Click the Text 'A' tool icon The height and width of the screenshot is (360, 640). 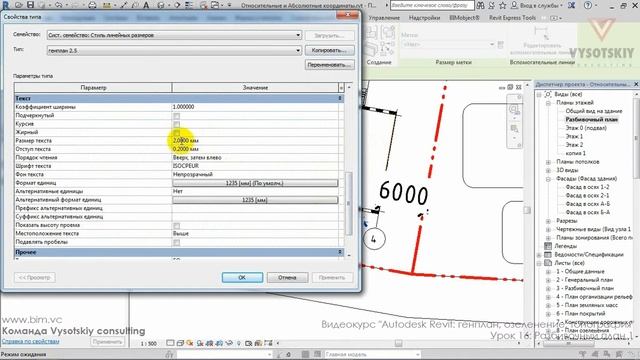coord(146,5)
